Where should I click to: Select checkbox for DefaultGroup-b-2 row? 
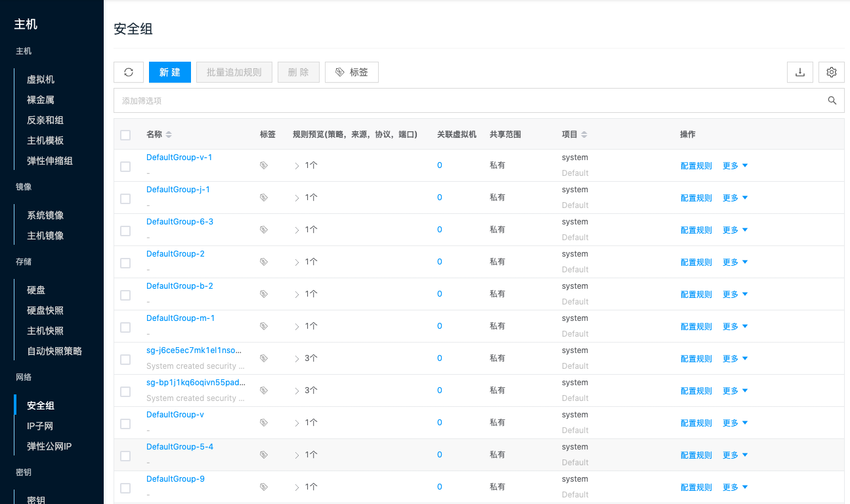[x=125, y=295]
